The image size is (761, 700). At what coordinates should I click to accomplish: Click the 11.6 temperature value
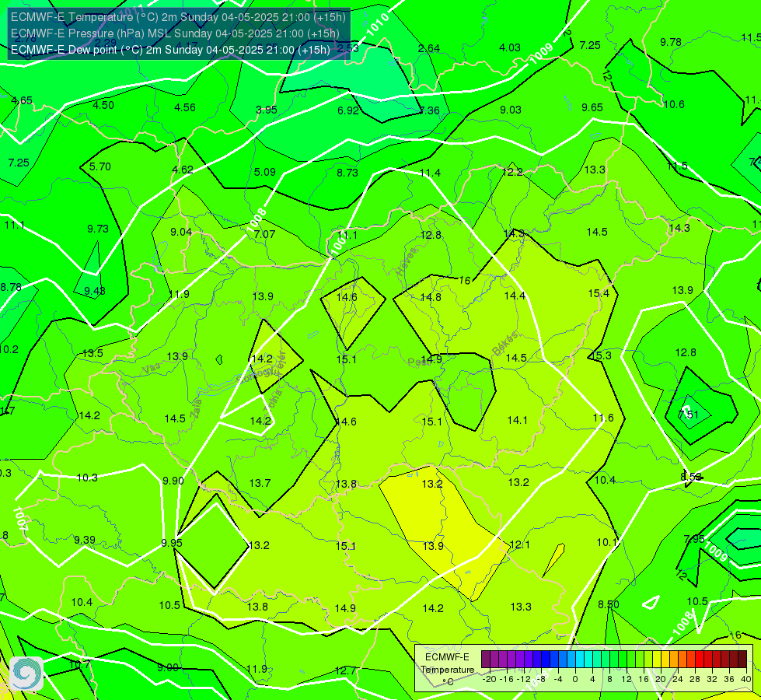tap(603, 418)
